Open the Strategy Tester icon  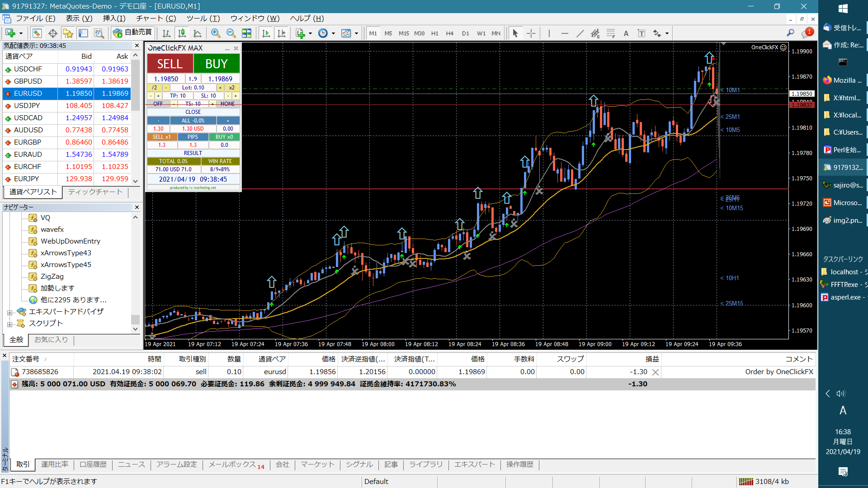coord(99,33)
